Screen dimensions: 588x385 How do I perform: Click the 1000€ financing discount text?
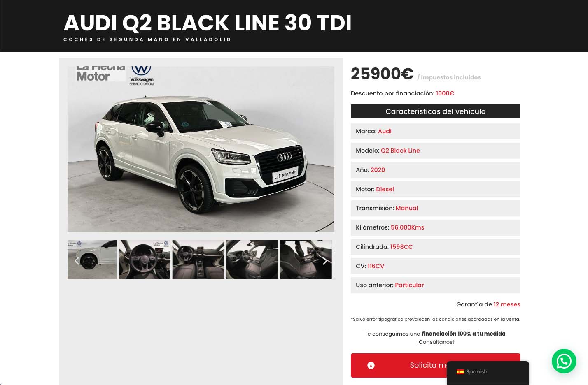[x=445, y=93]
